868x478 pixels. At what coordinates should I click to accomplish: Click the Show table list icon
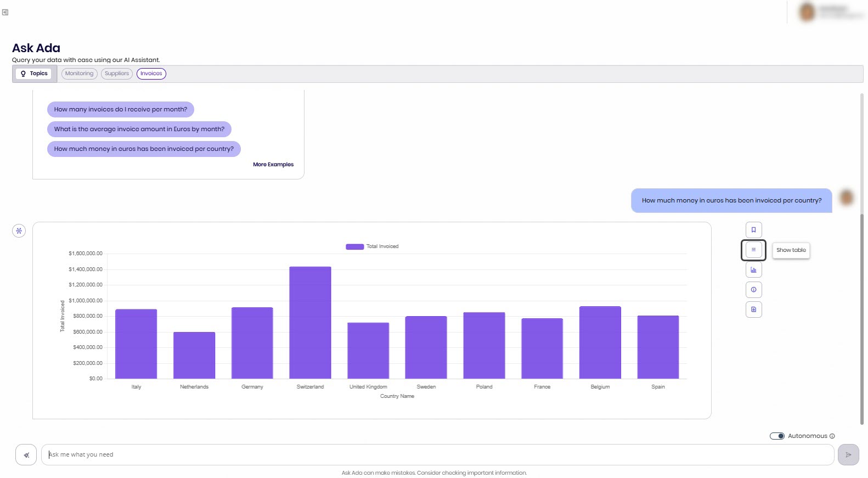753,250
